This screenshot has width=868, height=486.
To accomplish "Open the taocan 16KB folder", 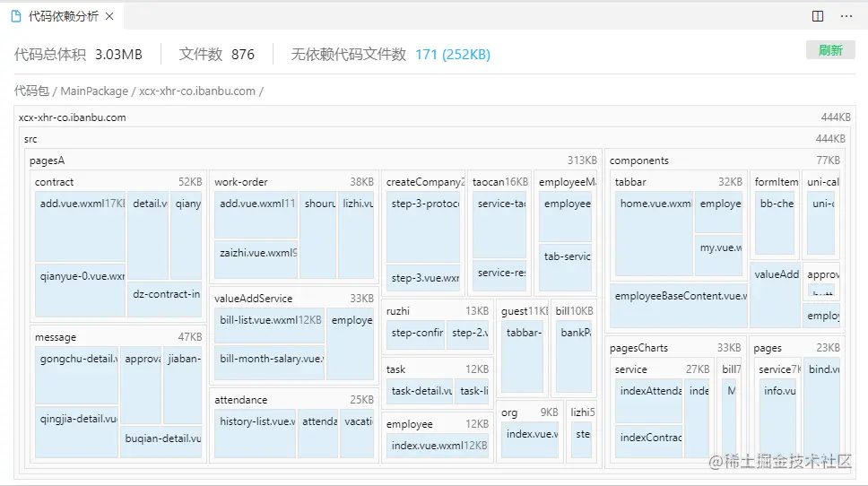I will coord(500,181).
